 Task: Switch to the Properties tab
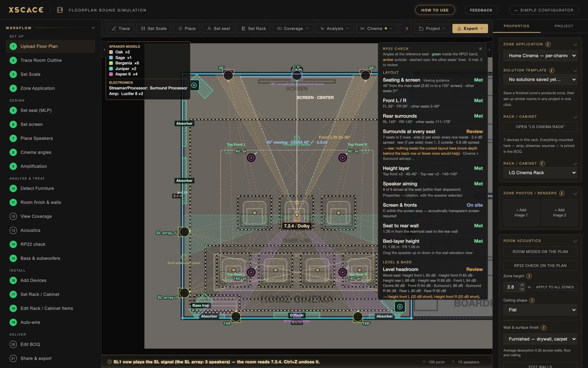point(516,26)
